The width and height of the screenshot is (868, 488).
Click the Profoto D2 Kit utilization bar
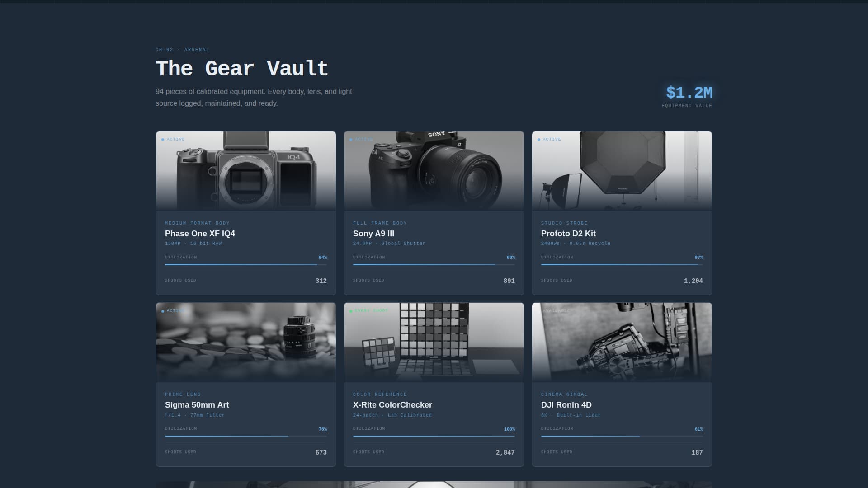[x=622, y=265]
